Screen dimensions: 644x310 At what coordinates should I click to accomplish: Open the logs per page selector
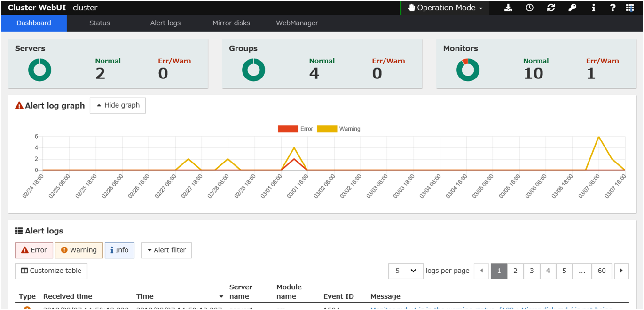coord(406,271)
